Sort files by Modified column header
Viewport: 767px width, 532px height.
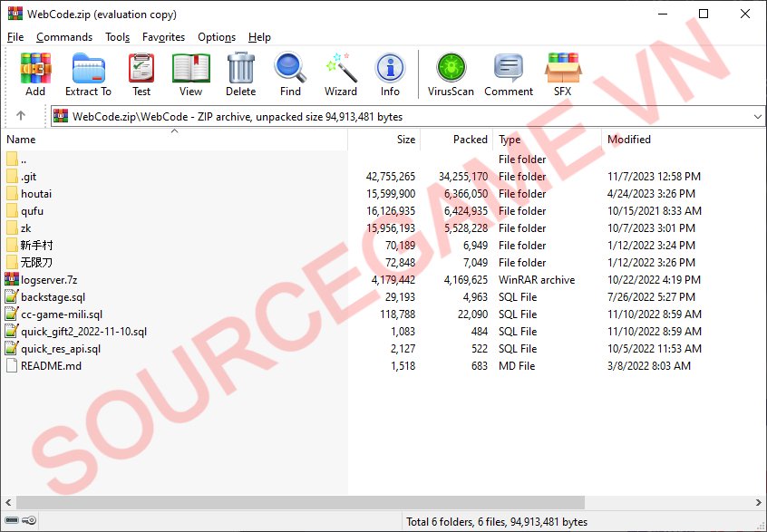(629, 140)
